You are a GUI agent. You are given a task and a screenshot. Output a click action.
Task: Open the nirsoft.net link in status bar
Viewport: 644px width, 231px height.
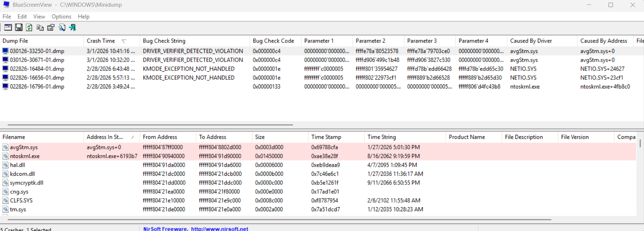[220, 229]
